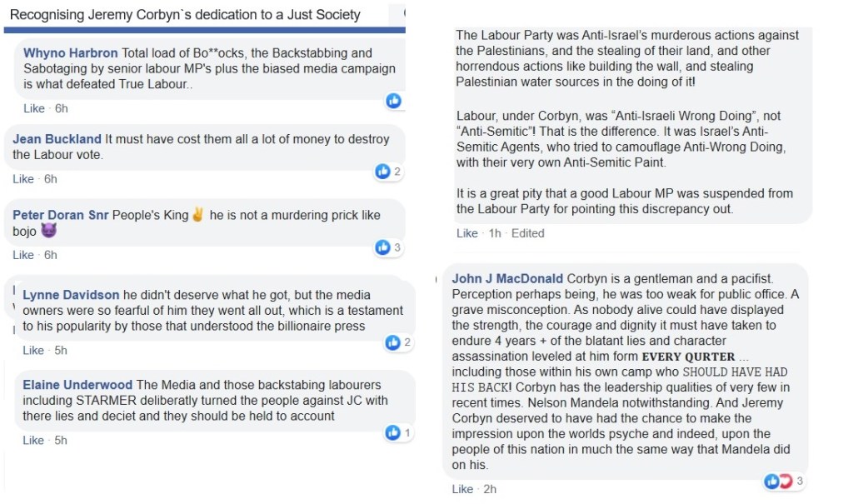Like Jean Buckland's comment
This screenshot has width=853, height=504.
23,179
